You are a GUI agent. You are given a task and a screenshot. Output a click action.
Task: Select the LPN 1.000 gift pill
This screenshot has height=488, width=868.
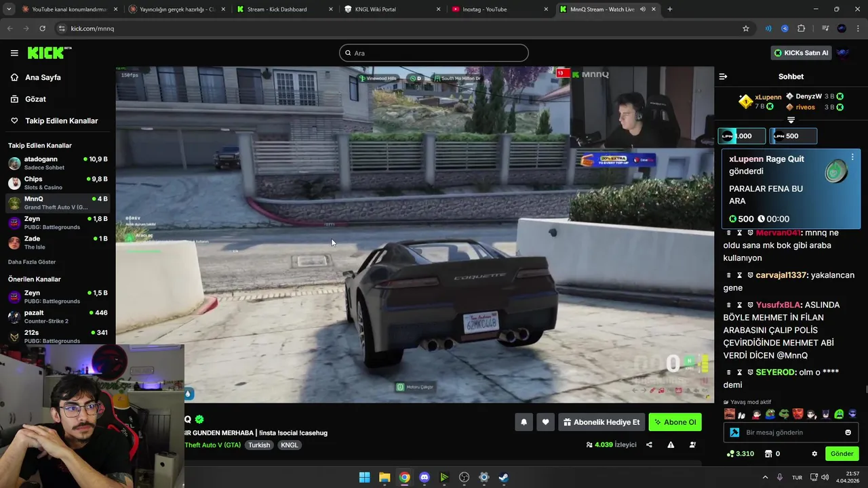coord(742,136)
